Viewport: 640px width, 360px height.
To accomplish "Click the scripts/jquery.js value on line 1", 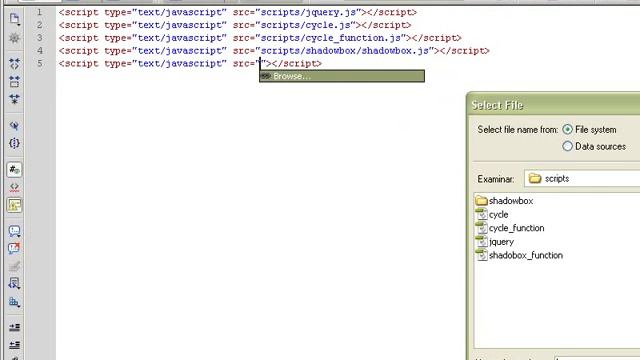I will pyautogui.click(x=308, y=12).
